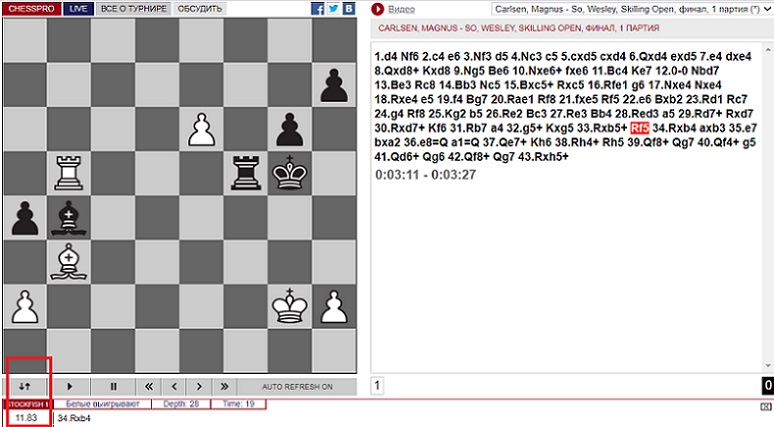Advance one move forward
The width and height of the screenshot is (774, 427).
[199, 386]
